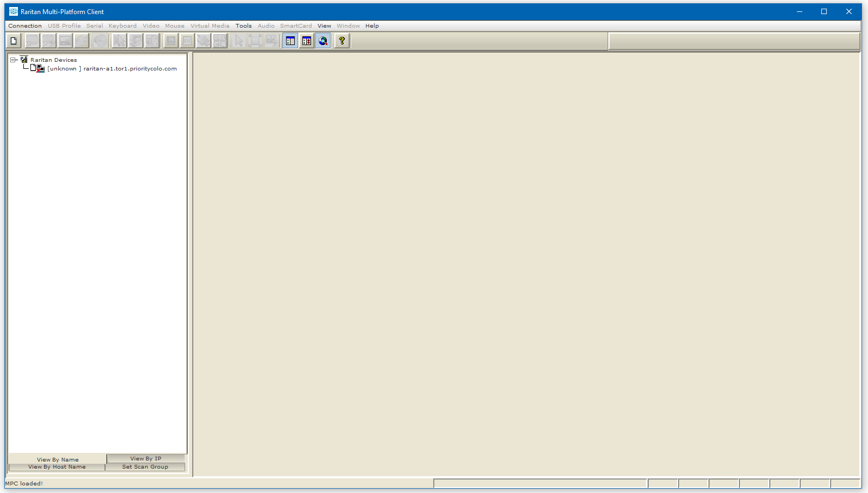Open the Keyboard menu
This screenshot has height=493, width=868.
123,26
